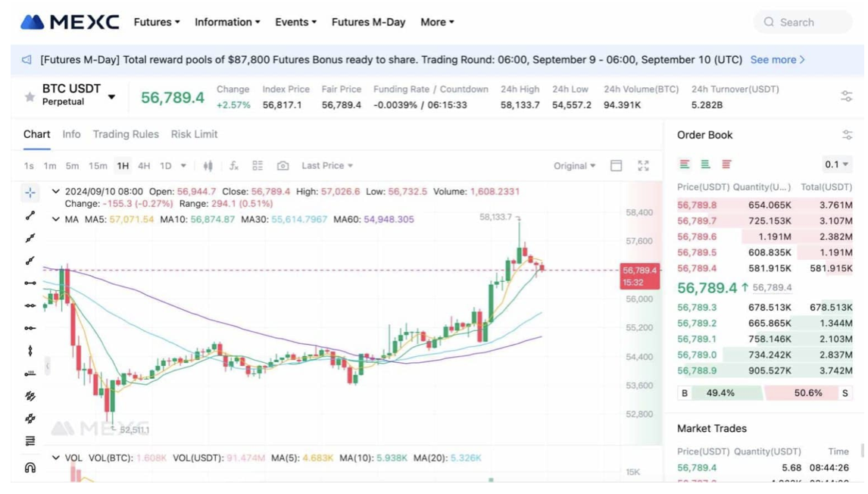
Task: Select the diagonal segment line drawing tool
Action: pyautogui.click(x=30, y=215)
